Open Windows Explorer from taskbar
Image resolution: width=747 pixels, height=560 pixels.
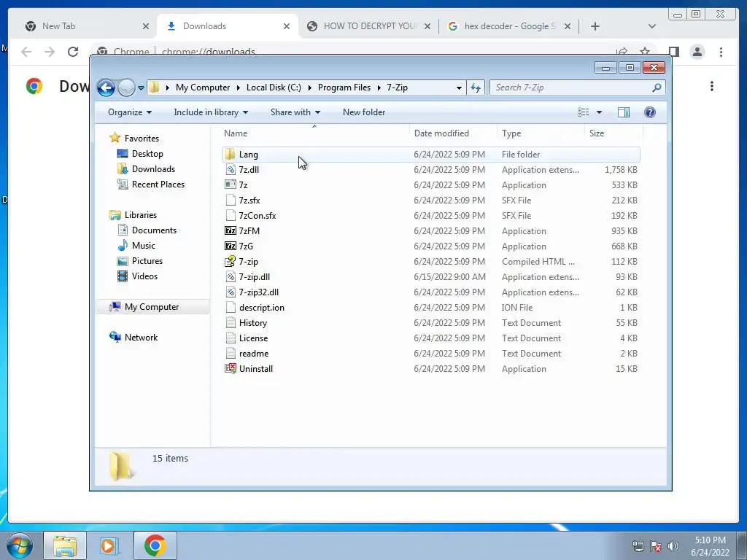coord(65,545)
